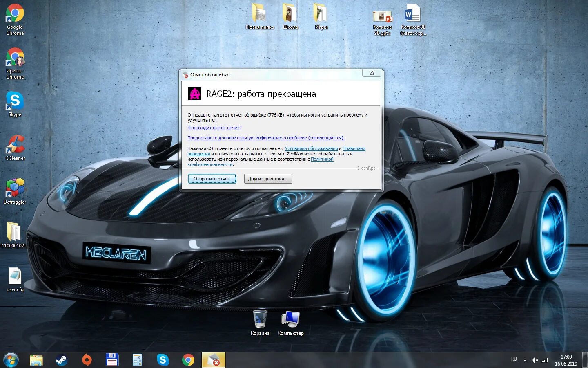Click the Show Desktop strip in taskbar corner
588x368 pixels.
click(585, 360)
